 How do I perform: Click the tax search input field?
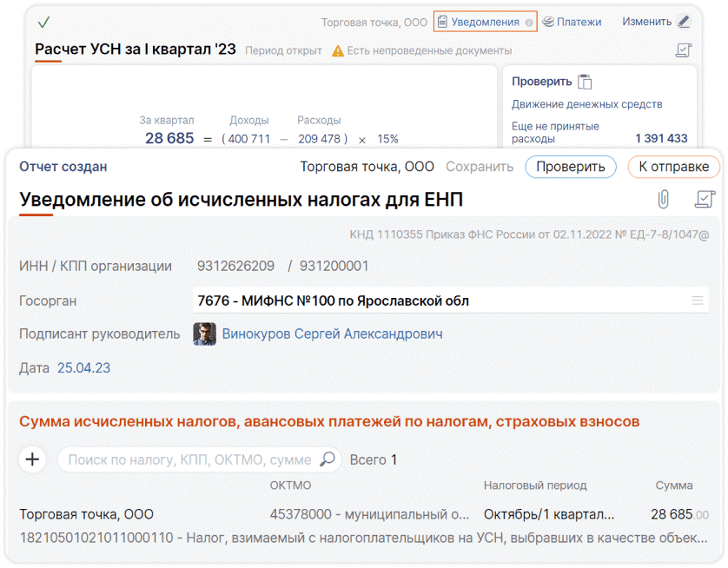pyautogui.click(x=189, y=459)
